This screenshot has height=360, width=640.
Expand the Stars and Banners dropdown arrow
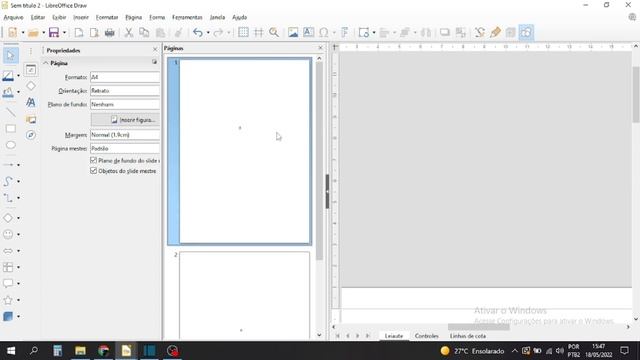click(x=18, y=300)
